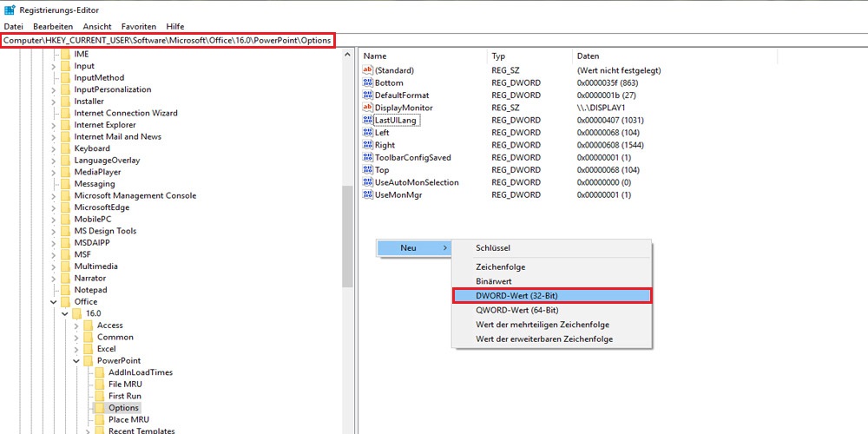Click the First Run folder icon
Image resolution: width=868 pixels, height=434 pixels.
pyautogui.click(x=99, y=396)
